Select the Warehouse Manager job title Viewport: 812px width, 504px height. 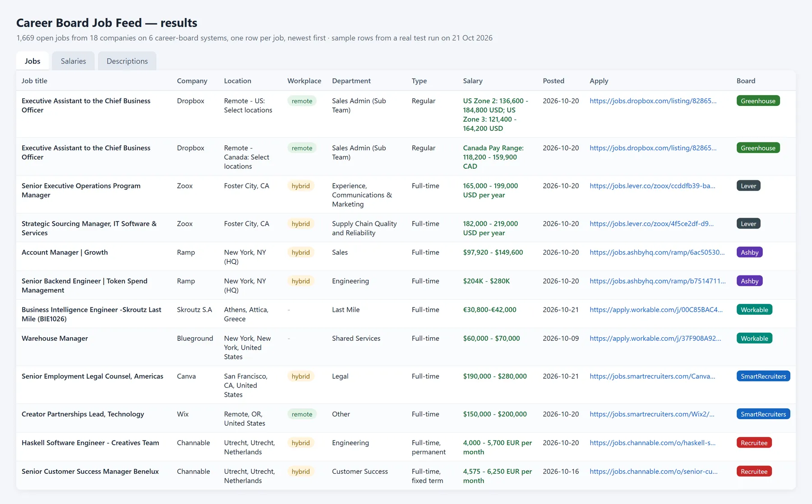click(x=55, y=339)
